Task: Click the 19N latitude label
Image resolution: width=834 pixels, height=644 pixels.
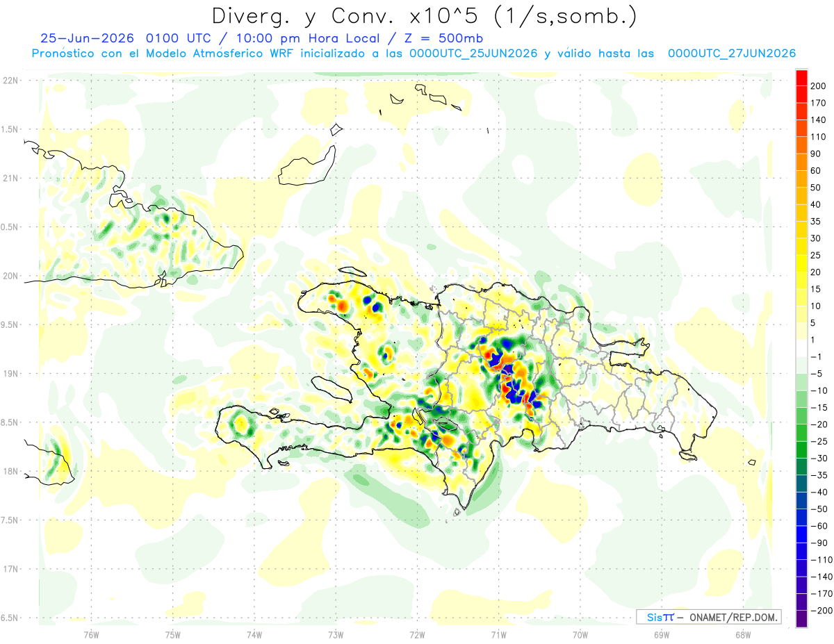Action: [10, 373]
